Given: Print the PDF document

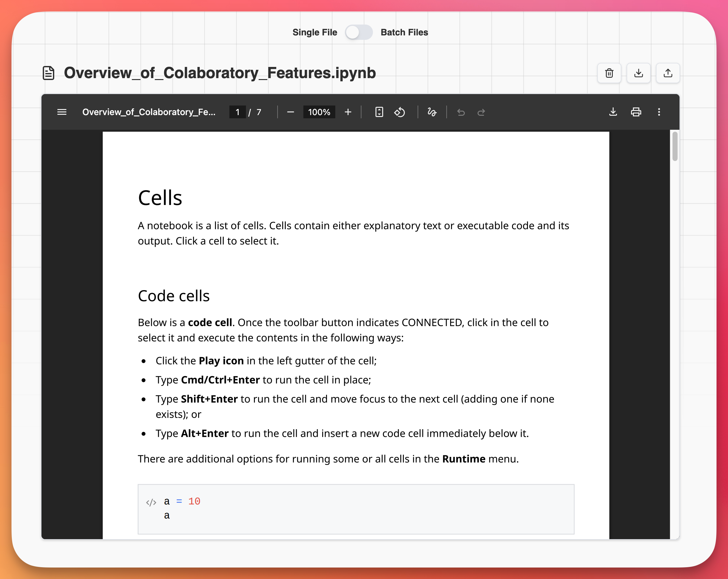Looking at the screenshot, I should [x=636, y=112].
